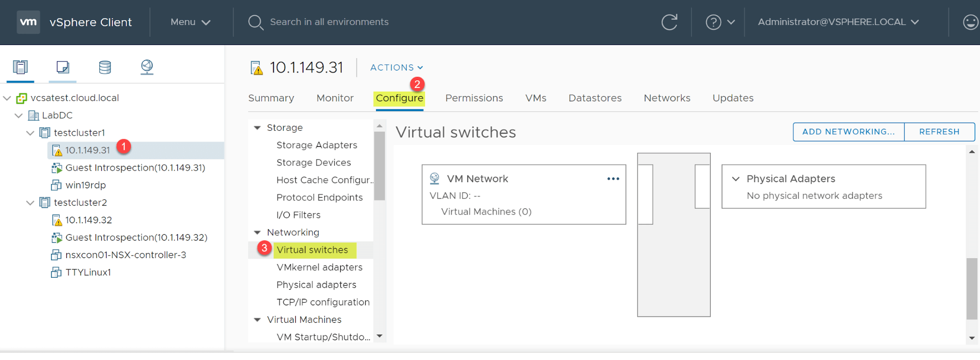This screenshot has width=980, height=360.
Task: Click VM icon beside TTYLinux1
Action: (x=56, y=273)
